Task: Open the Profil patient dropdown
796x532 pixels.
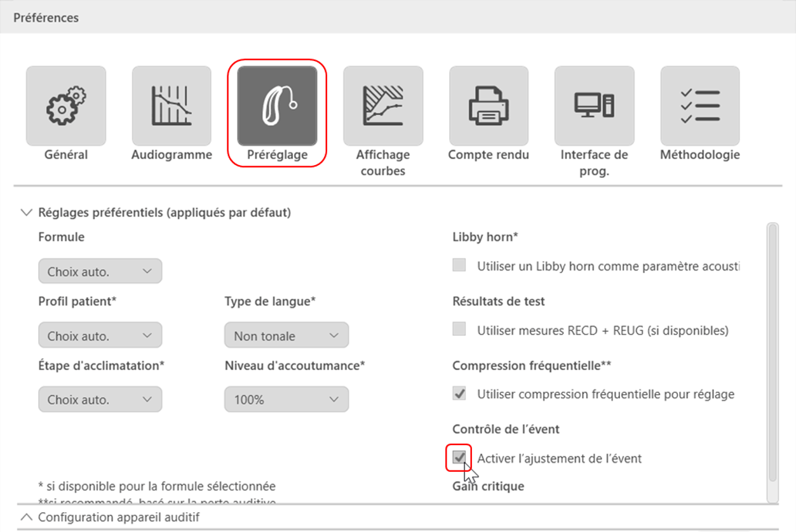Action: (x=100, y=335)
